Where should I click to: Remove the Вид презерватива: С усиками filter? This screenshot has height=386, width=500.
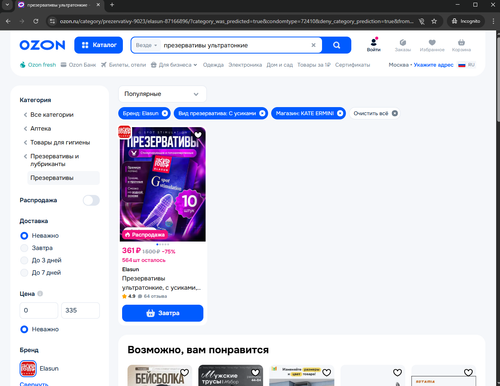(262, 113)
